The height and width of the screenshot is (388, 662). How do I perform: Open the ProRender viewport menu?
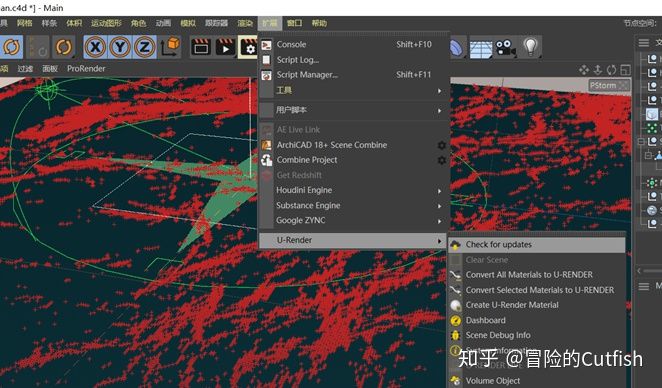pyautogui.click(x=86, y=68)
